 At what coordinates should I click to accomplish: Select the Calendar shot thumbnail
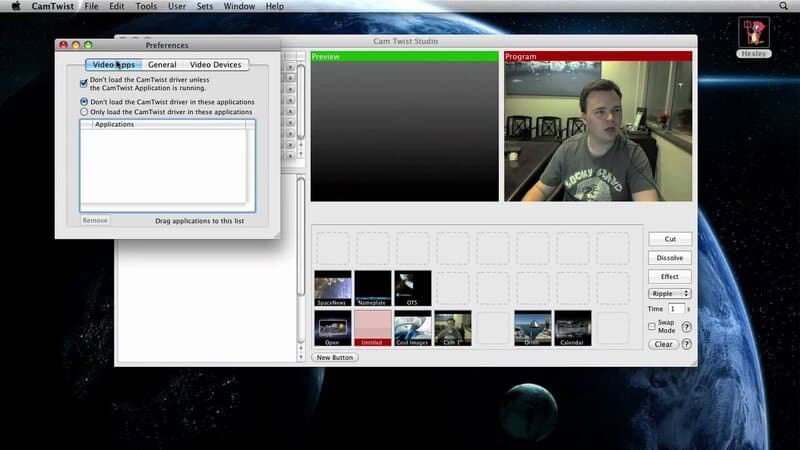[x=572, y=328]
